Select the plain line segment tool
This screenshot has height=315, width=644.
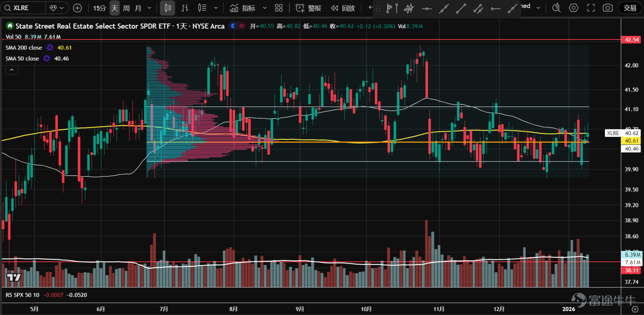coord(461,8)
